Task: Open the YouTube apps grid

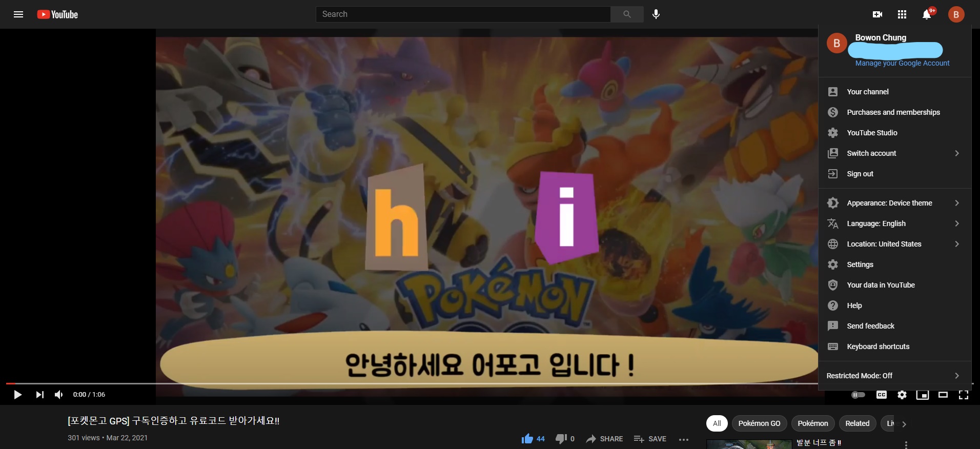Action: pyautogui.click(x=902, y=14)
